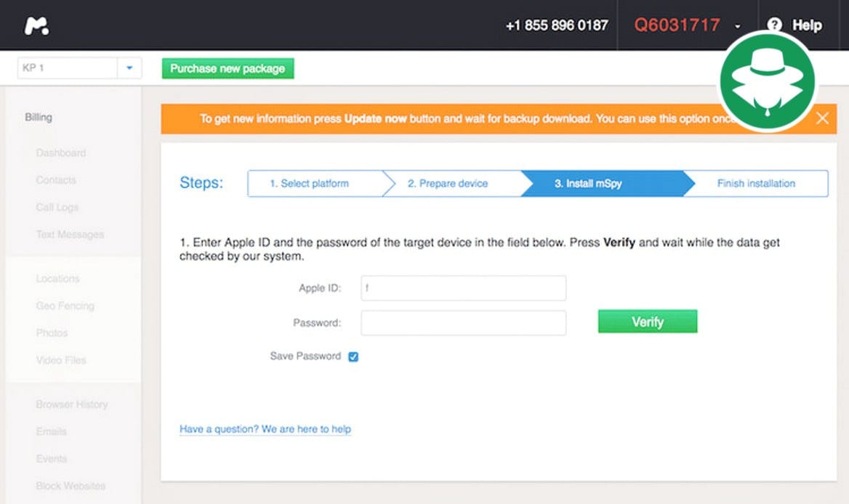Open Dashboard in the sidebar
This screenshot has height=504, width=849.
pos(60,153)
